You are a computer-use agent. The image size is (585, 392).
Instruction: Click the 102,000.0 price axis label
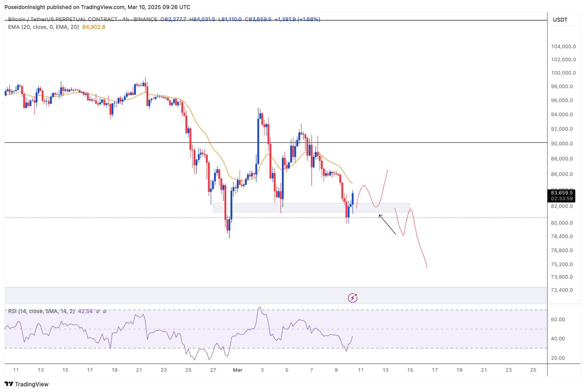pos(563,60)
